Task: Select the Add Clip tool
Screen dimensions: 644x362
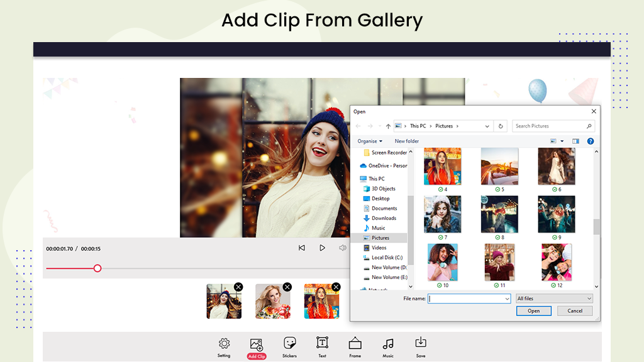Action: pos(257,348)
